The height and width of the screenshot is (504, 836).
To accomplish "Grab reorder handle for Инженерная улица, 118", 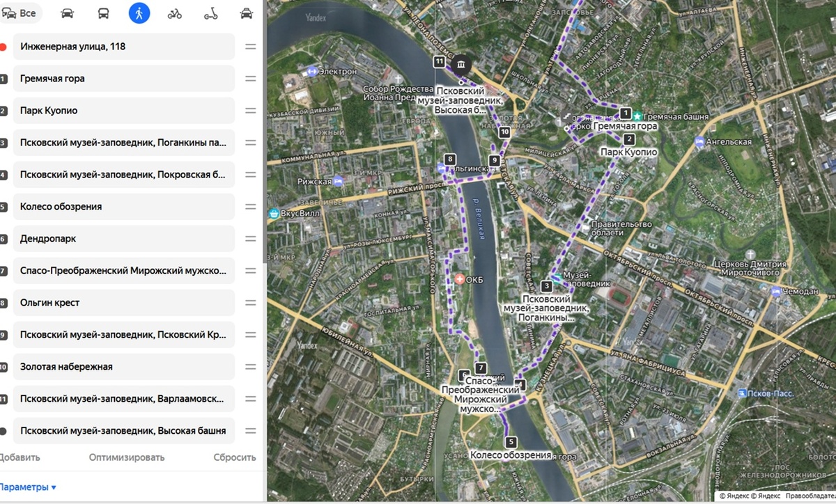I will [250, 47].
